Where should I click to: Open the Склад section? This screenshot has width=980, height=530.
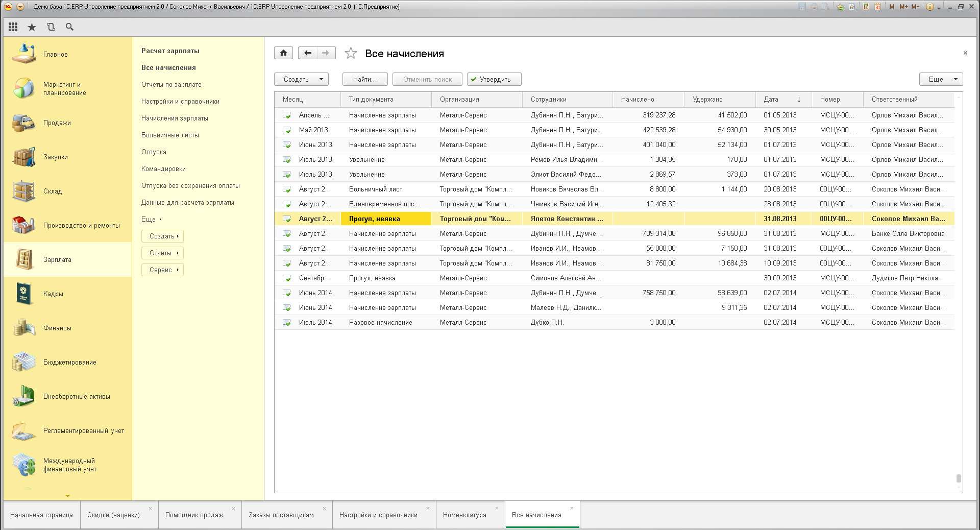coord(67,191)
